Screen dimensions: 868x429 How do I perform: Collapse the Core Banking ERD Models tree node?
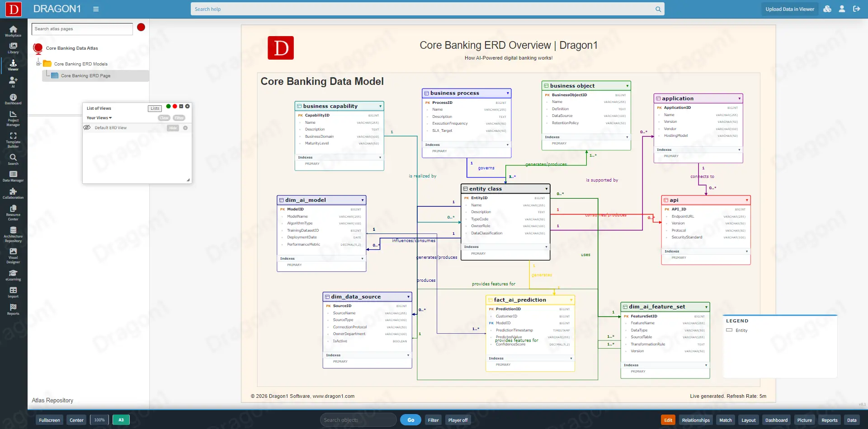pyautogui.click(x=39, y=64)
